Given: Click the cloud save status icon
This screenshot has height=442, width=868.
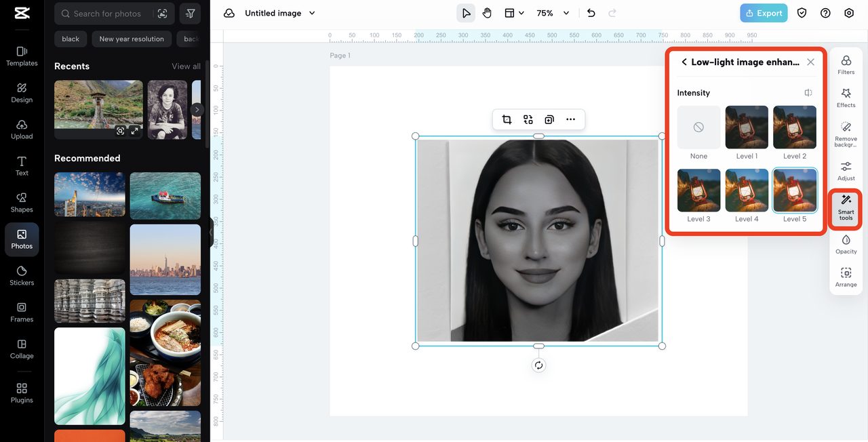Looking at the screenshot, I should point(229,13).
